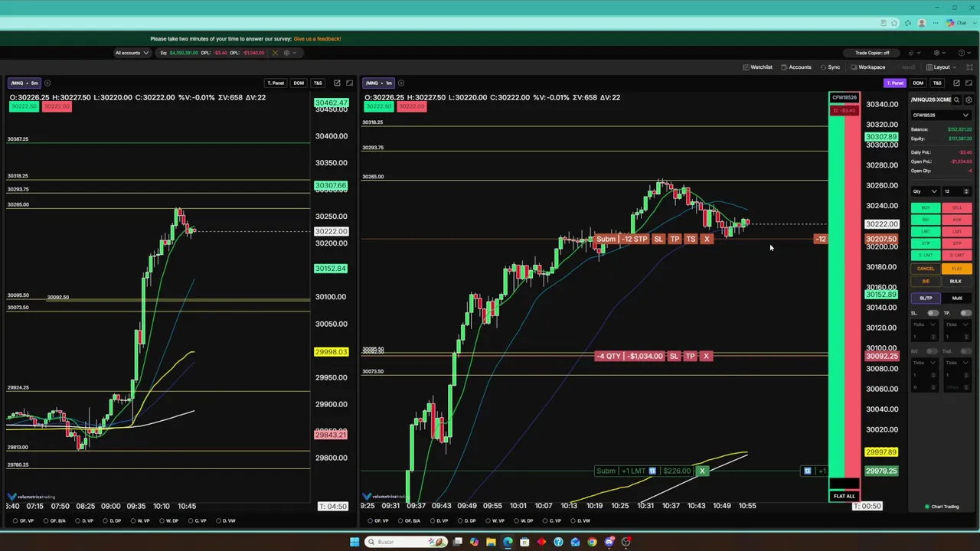
Task: Click the symbol search magnifier icon
Action: [x=956, y=100]
